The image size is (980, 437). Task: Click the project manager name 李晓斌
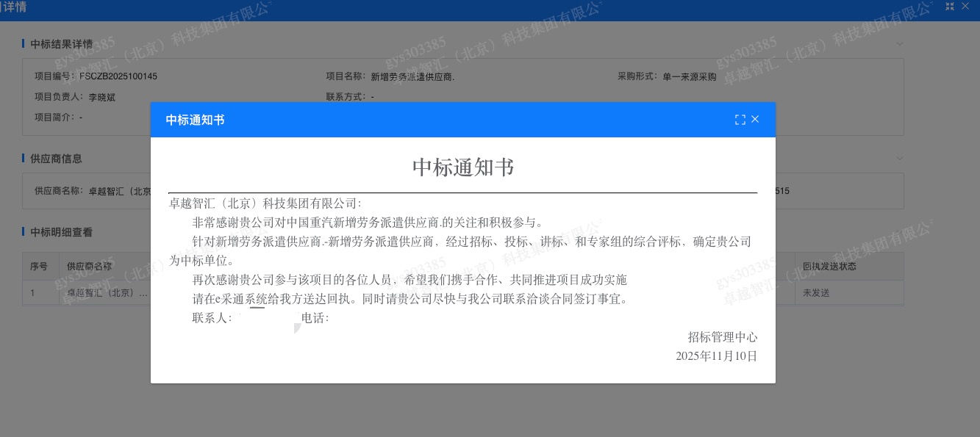(102, 97)
